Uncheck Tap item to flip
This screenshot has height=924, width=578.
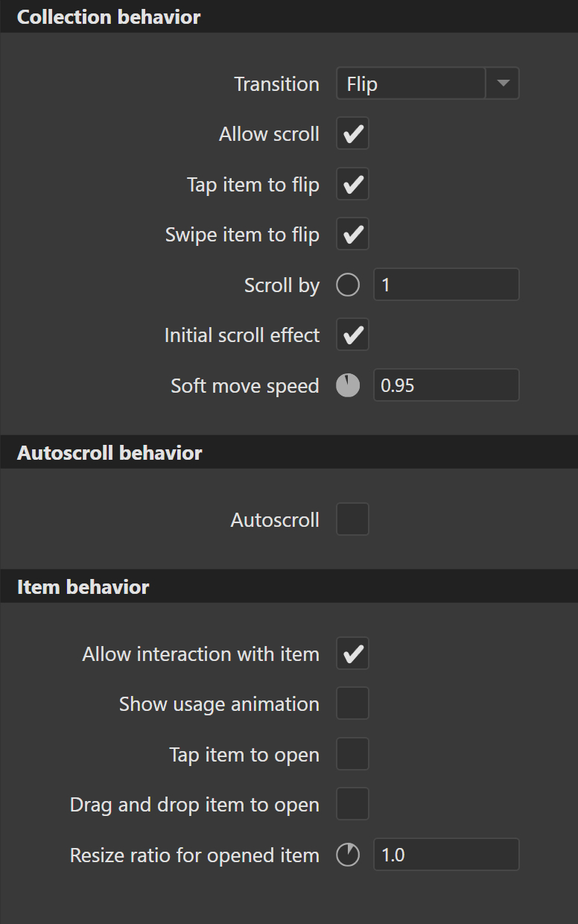point(352,185)
